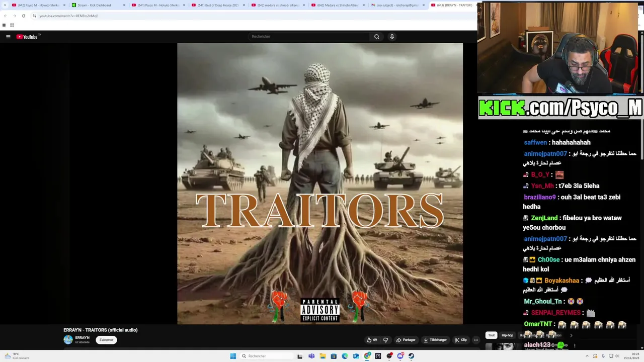644x362 pixels.
Task: Click chat username OmarTNT
Action: 538,324
